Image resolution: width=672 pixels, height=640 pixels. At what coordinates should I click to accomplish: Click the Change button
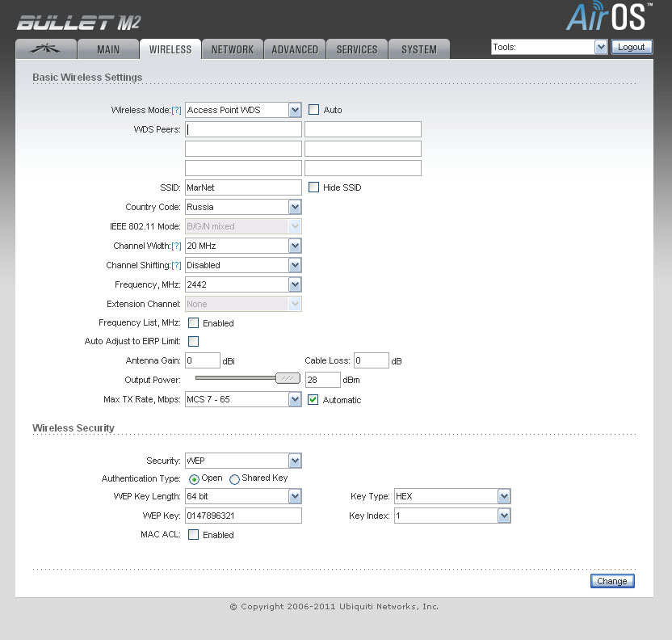pos(612,581)
